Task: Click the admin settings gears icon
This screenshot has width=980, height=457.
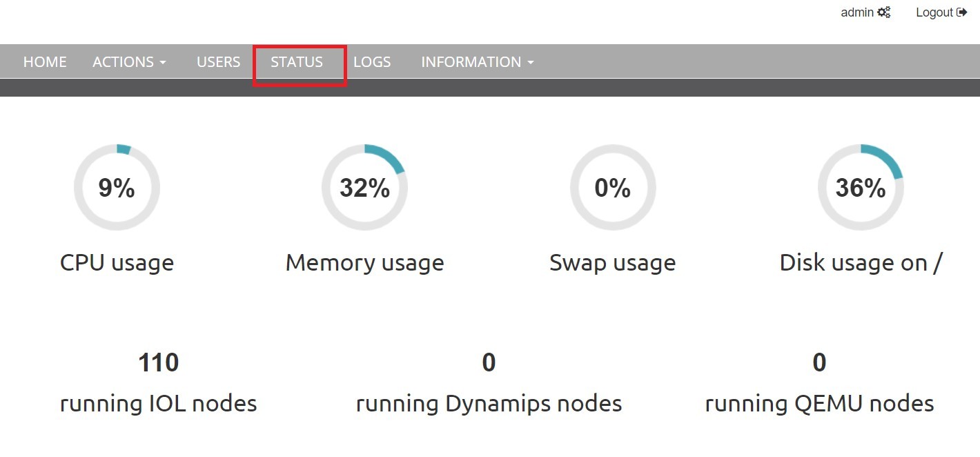Action: [884, 12]
